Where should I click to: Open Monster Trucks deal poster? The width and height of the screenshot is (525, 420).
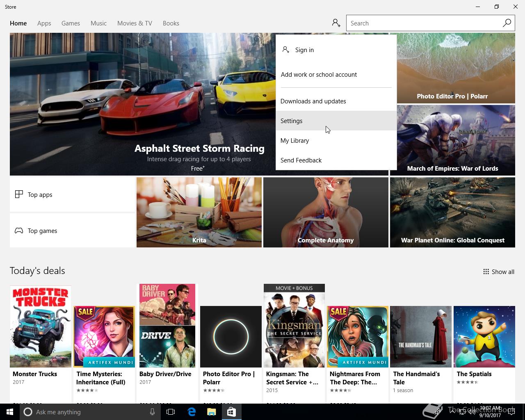[x=41, y=326]
